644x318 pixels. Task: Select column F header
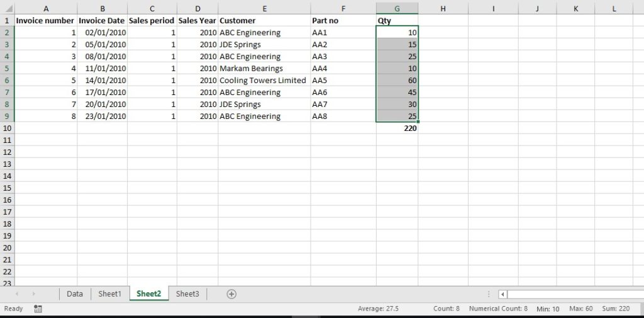(343, 8)
